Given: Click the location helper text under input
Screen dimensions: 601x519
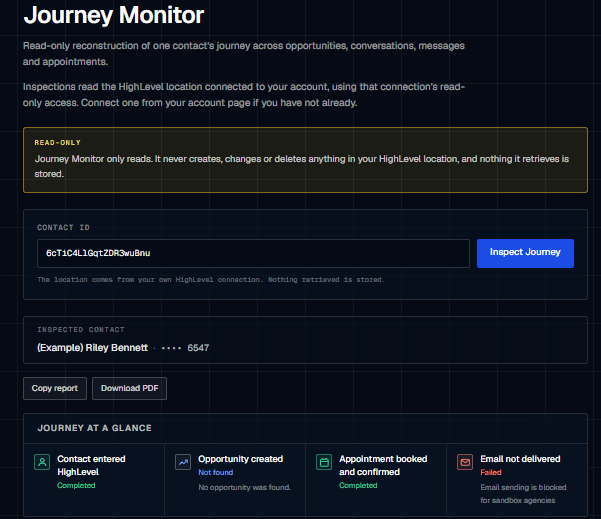Looking at the screenshot, I should [211, 279].
